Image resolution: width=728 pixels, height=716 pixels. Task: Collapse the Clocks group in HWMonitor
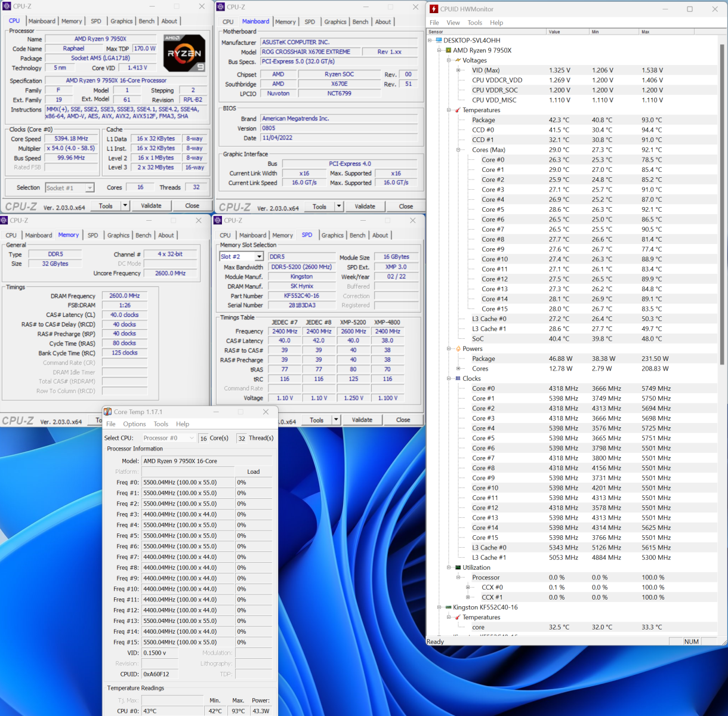click(449, 379)
